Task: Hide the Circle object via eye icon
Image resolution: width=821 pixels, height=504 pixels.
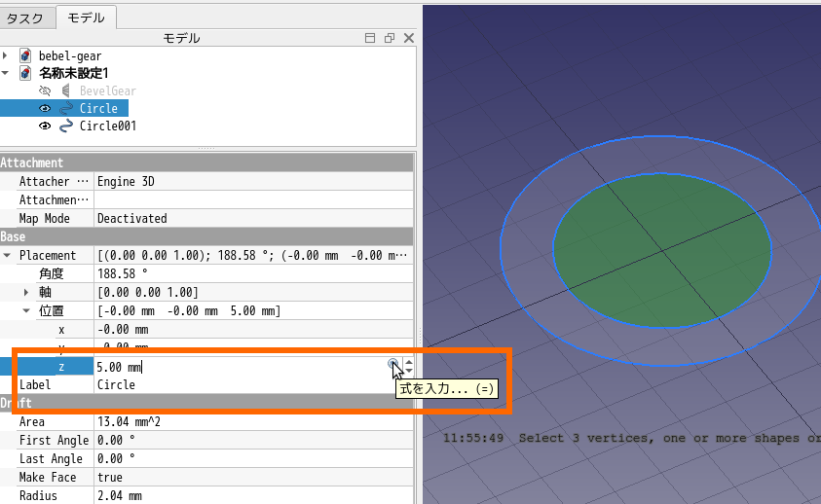Action: coord(45,109)
